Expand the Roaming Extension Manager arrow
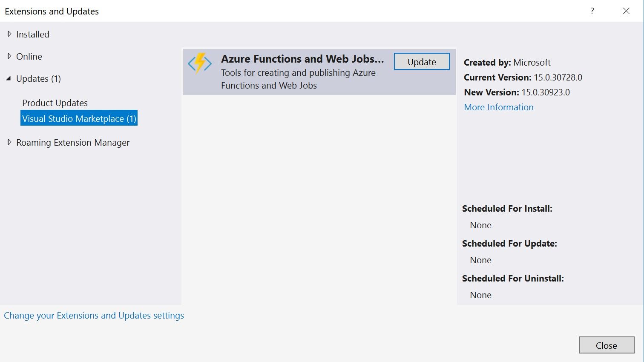 pos(9,142)
